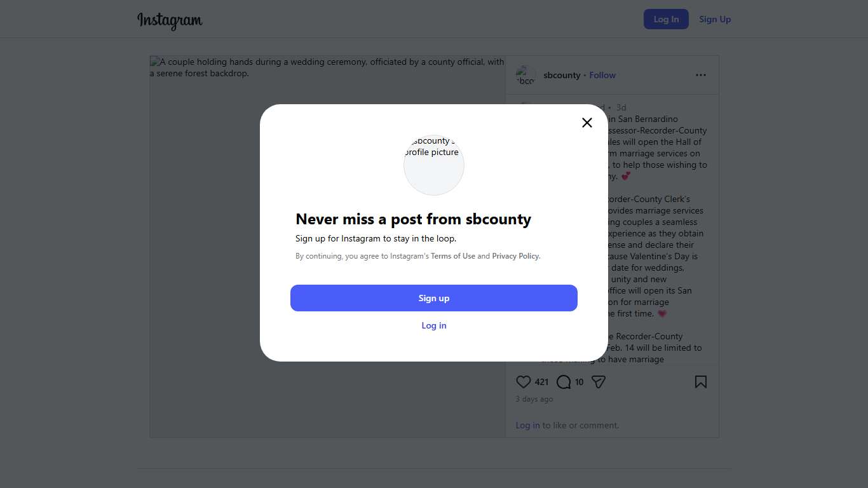Click the wedding ceremony post image
868x488 pixels.
(x=203, y=254)
